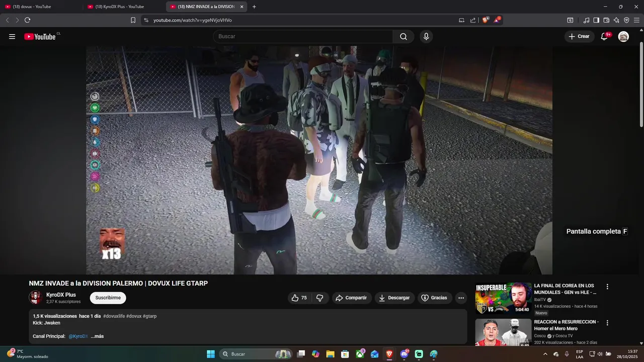Open the browser main menu
644x362 pixels.
point(636,20)
